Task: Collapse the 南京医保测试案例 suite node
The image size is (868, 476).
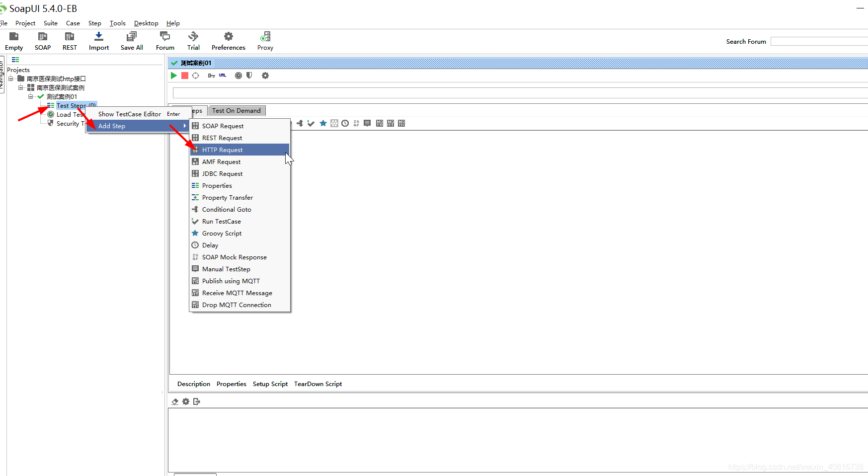Action: coord(21,87)
